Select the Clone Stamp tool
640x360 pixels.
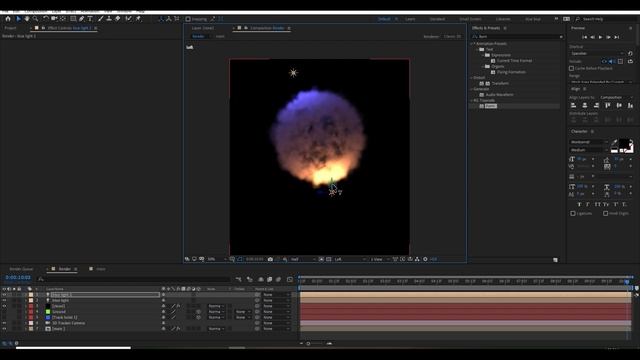(x=109, y=19)
